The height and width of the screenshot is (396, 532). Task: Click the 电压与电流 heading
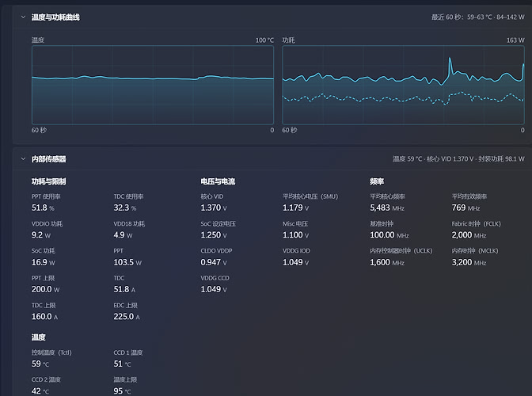[218, 181]
